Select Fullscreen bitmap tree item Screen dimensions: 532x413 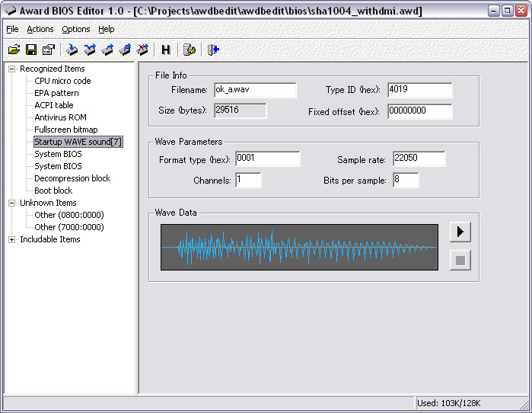click(65, 130)
